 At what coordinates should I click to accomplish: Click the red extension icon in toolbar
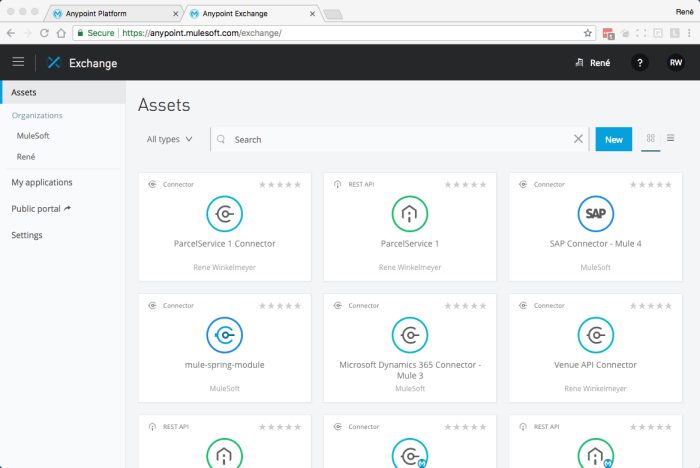608,33
